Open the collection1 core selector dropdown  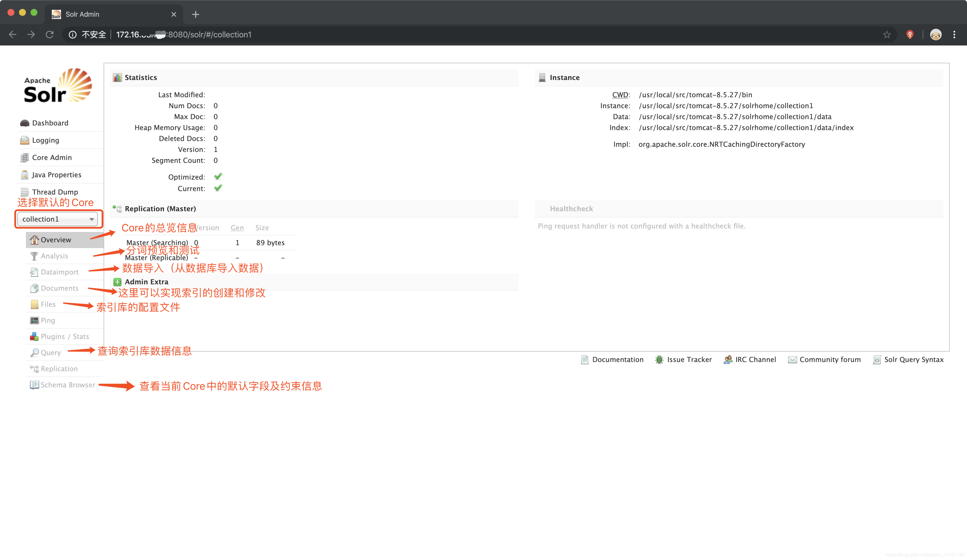pos(58,219)
